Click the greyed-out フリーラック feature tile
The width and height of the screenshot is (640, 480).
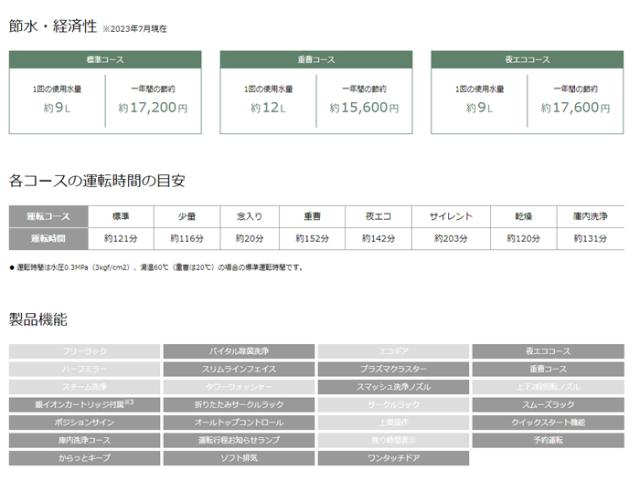(x=84, y=351)
